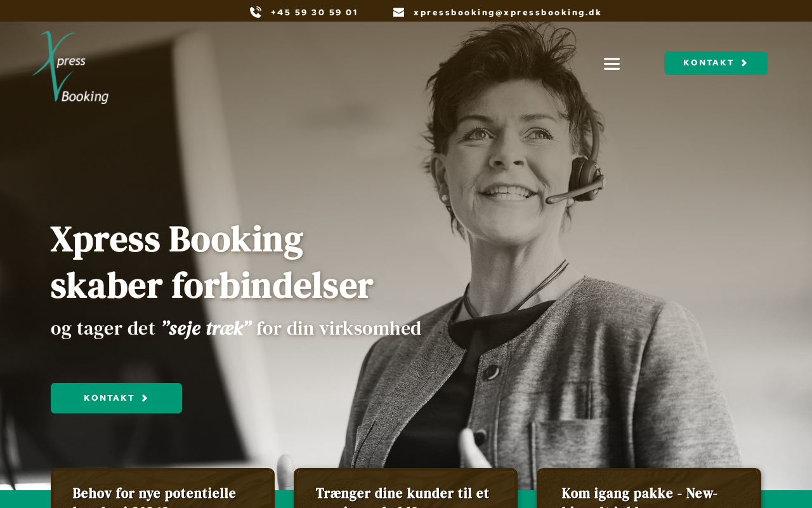Screen dimensions: 812x508
Task: Open the 'Behov for nye potentielle' card
Action: point(162,488)
